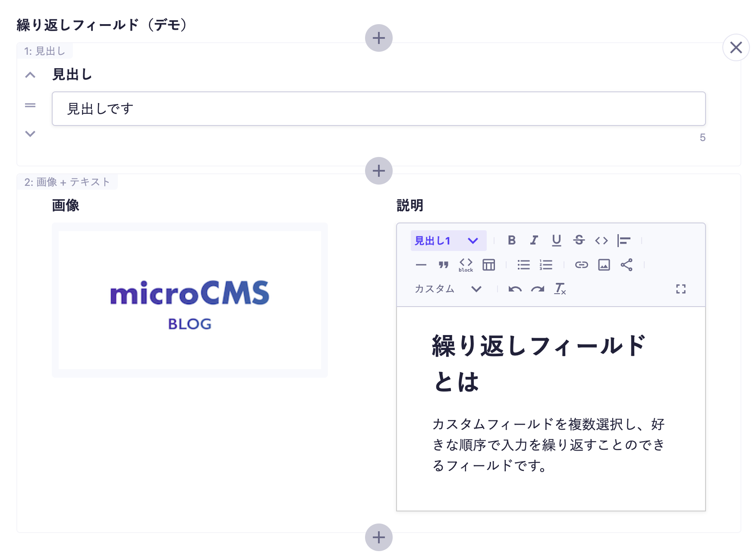Add field below 画像+テキスト block
The height and width of the screenshot is (558, 756).
379,537
